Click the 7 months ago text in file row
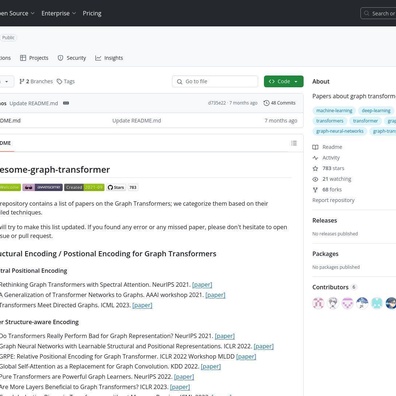The height and width of the screenshot is (396, 396). [x=281, y=121]
